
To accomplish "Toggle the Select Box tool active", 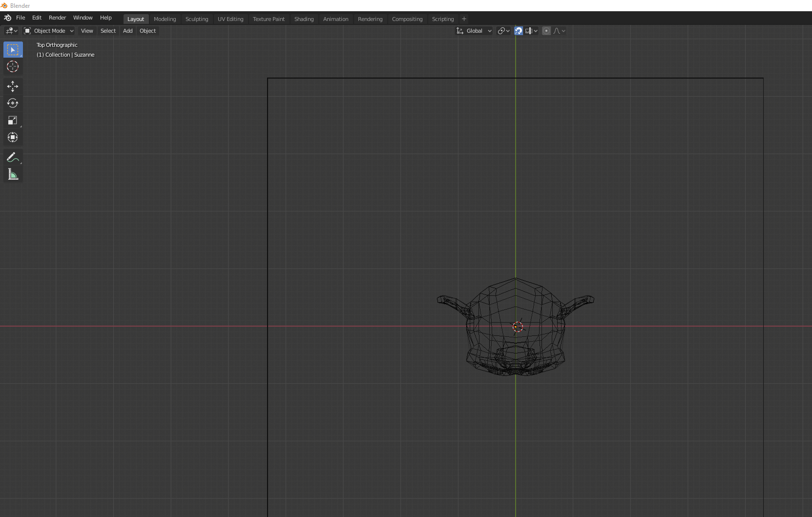I will point(13,49).
